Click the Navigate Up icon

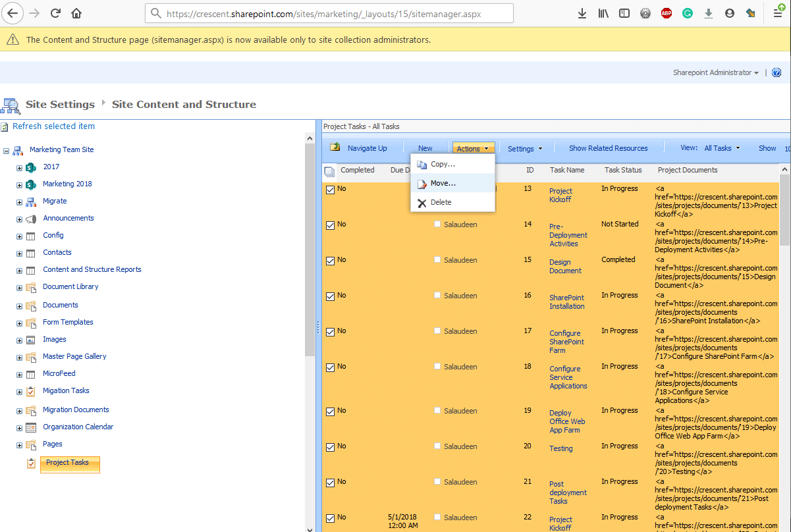(x=336, y=147)
